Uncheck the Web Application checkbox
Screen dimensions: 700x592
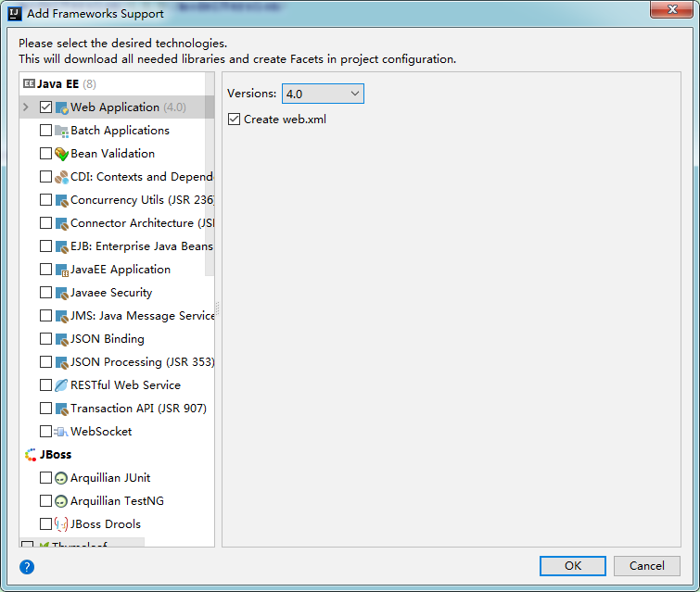tap(45, 107)
